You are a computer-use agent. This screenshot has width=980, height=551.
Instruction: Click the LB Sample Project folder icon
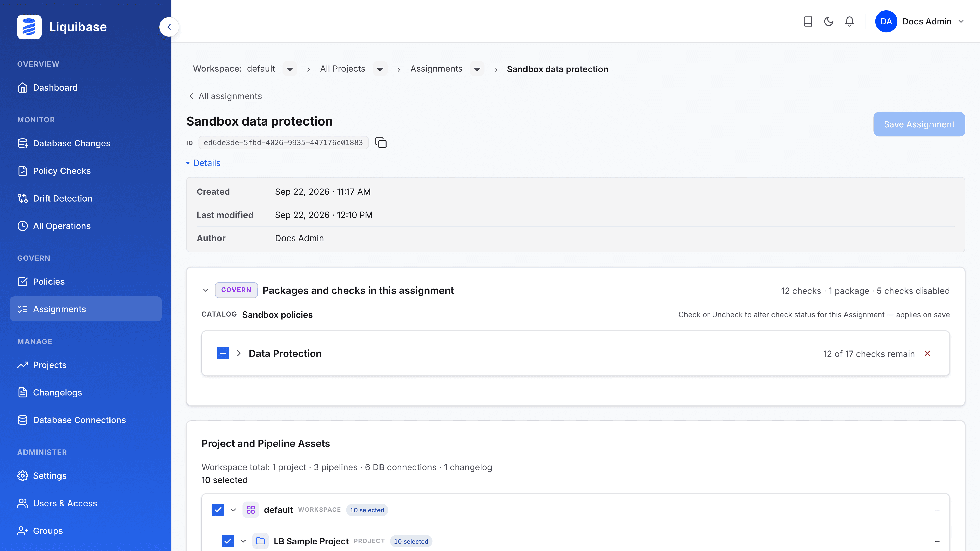(x=261, y=541)
